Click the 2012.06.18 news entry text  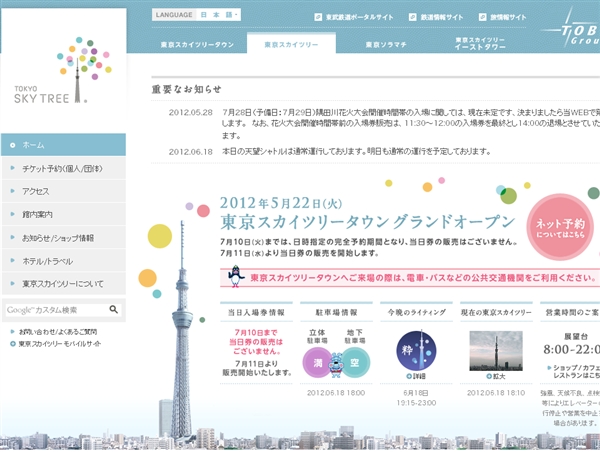(x=356, y=152)
